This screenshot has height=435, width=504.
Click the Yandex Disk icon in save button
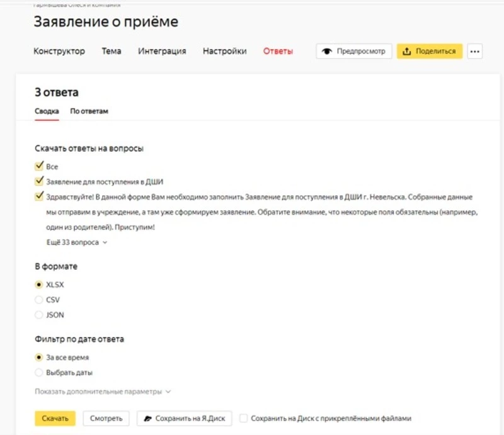pos(146,418)
